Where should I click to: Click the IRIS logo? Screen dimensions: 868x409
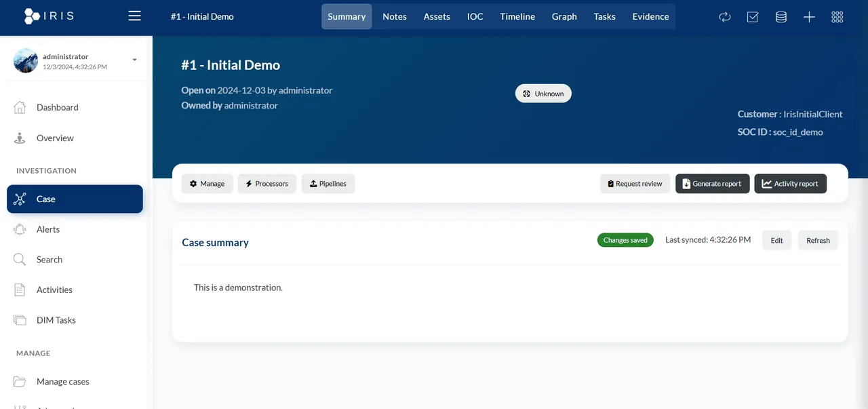[x=49, y=16]
